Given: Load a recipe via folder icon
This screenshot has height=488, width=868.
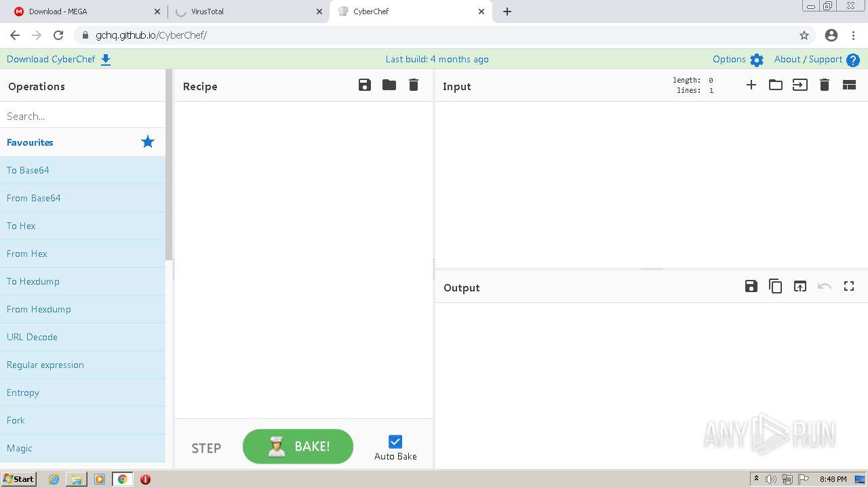Looking at the screenshot, I should [x=389, y=85].
